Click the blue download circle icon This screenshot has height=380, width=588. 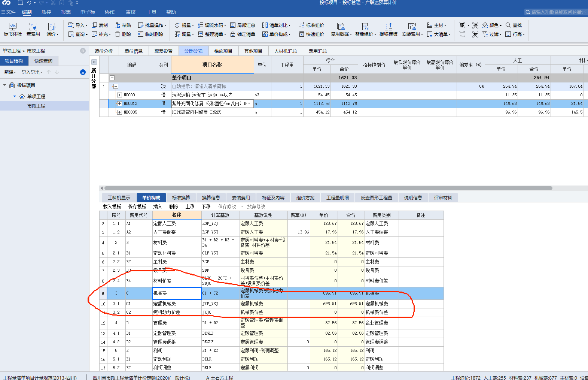click(83, 72)
